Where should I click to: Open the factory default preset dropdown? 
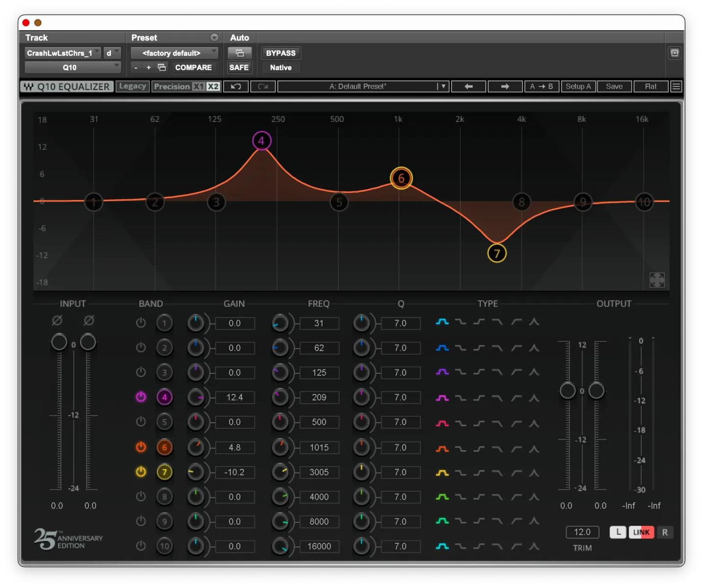pyautogui.click(x=174, y=53)
